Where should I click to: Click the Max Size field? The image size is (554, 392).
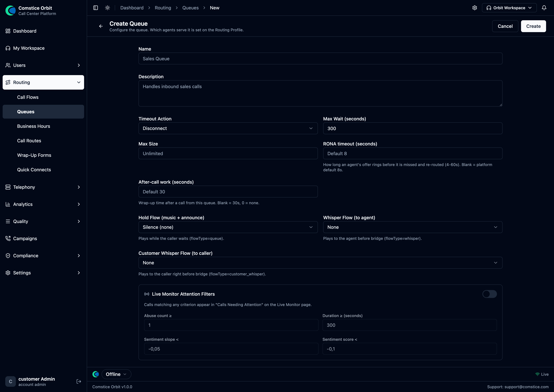(228, 154)
